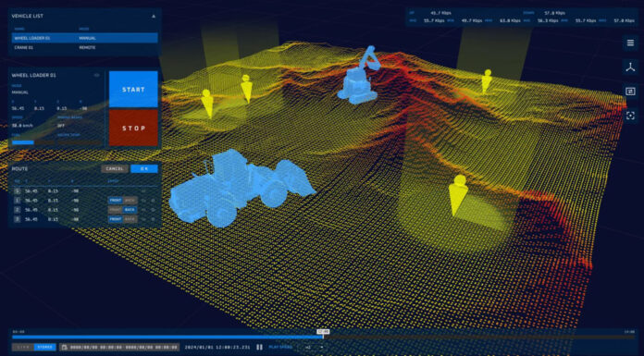
Task: Select the blue wheel loader model in the scene
Action: pyautogui.click(x=241, y=187)
